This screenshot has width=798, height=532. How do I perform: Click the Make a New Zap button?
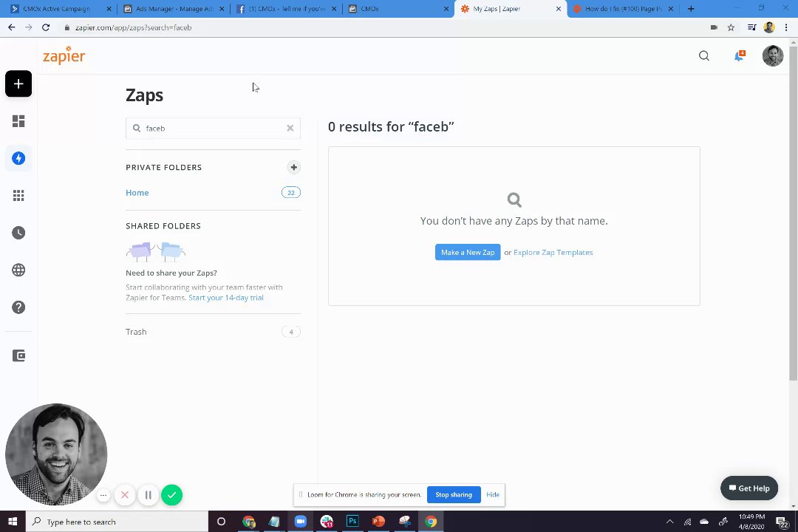coord(468,253)
